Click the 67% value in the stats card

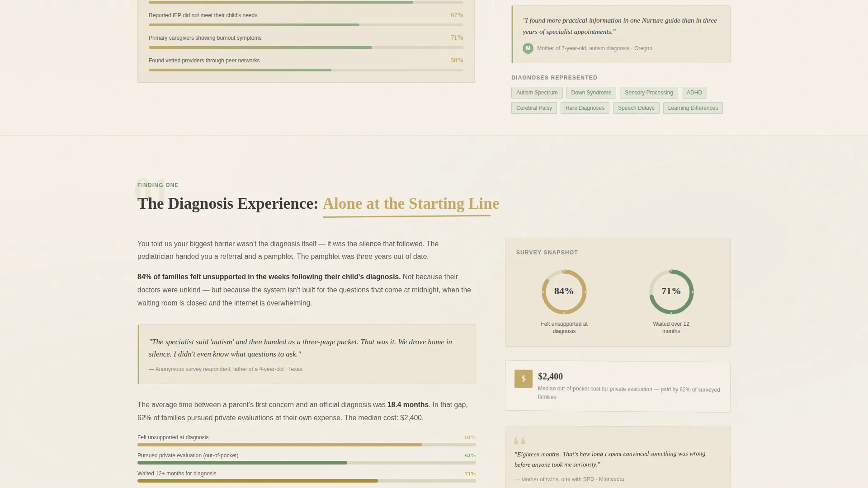457,15
